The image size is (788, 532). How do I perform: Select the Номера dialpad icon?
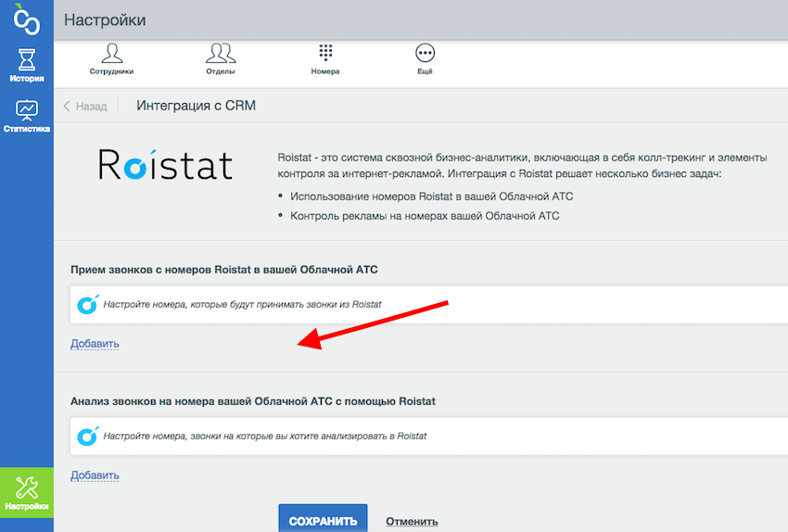click(x=325, y=58)
